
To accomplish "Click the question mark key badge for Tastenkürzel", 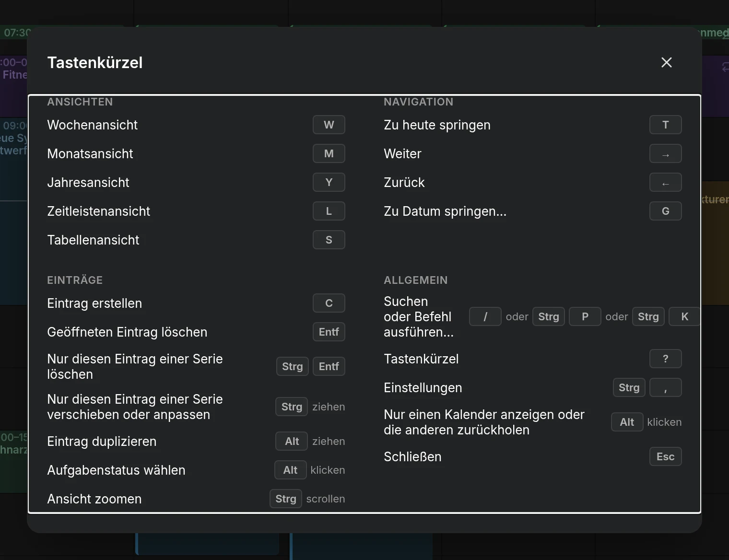I will pyautogui.click(x=666, y=359).
